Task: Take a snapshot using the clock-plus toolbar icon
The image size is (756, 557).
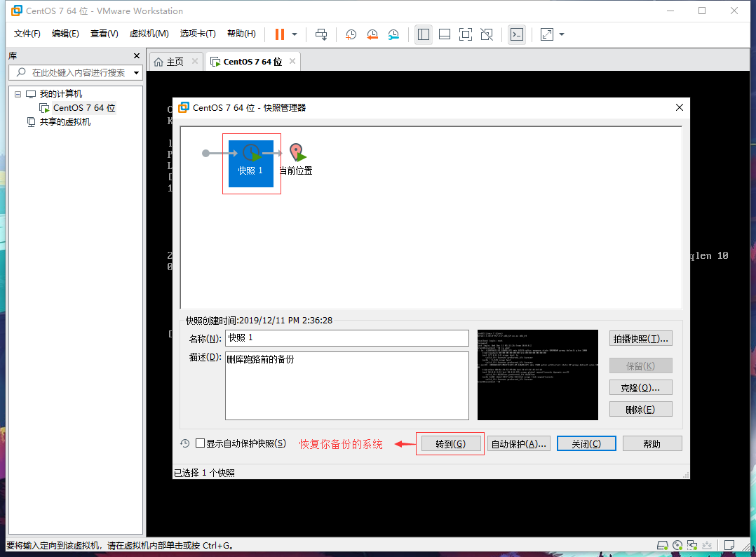Action: point(351,34)
